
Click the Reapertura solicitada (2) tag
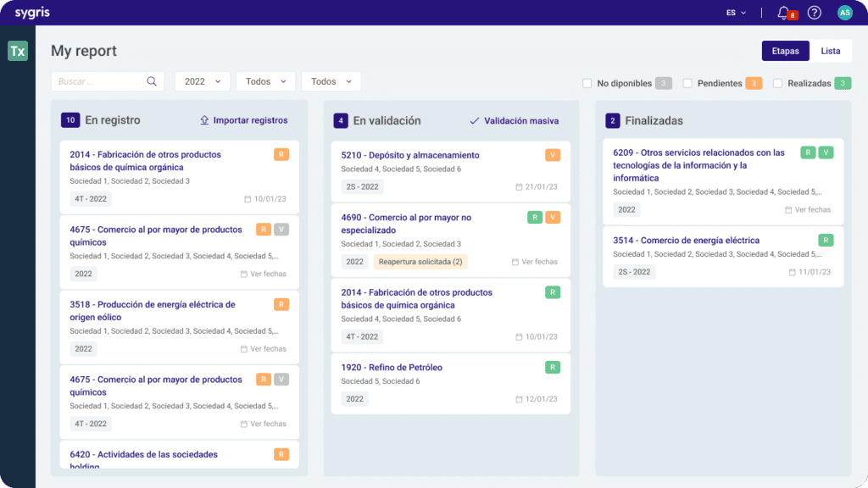420,262
